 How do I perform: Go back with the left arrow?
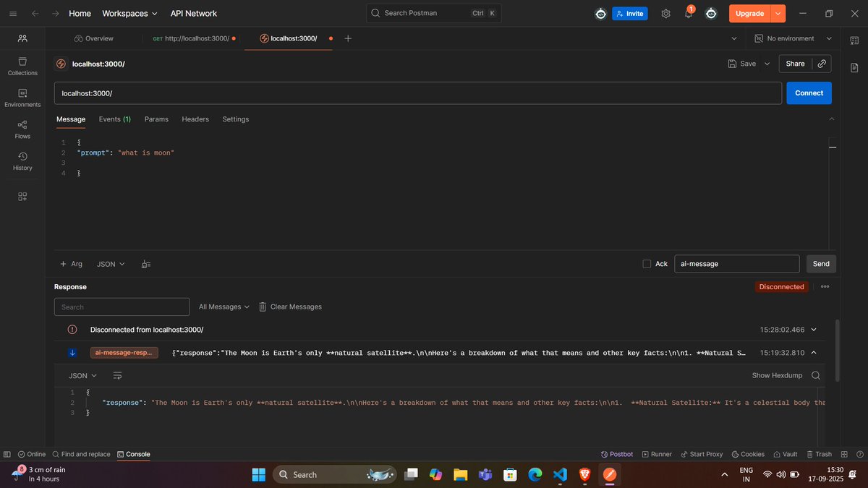click(x=35, y=13)
